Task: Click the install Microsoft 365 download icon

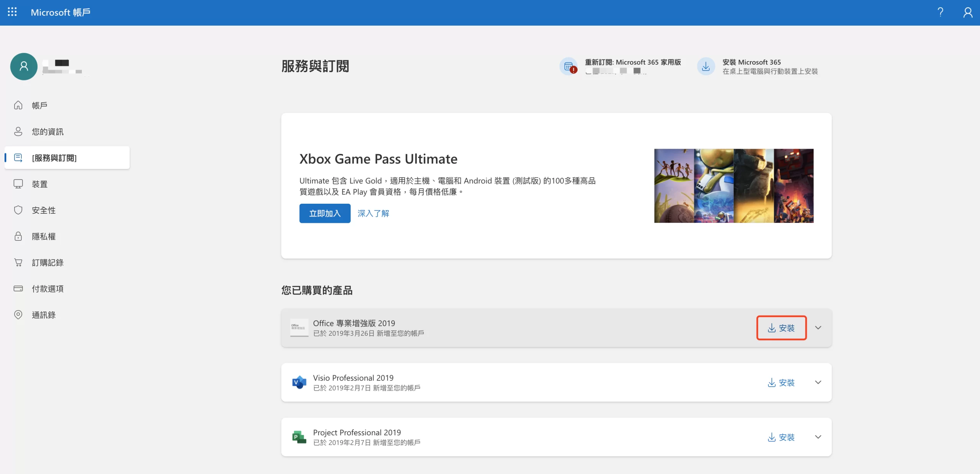Action: pos(706,67)
